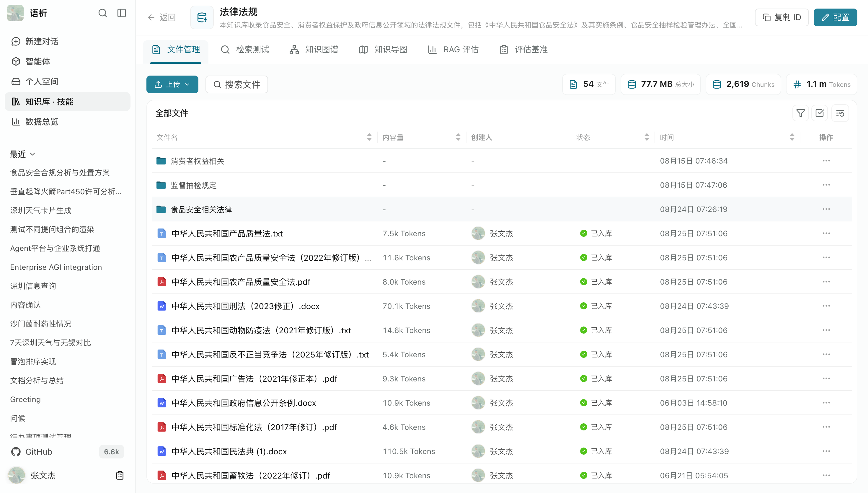
Task: Open more actions for 监督抽检规定 folder
Action: pyautogui.click(x=826, y=185)
